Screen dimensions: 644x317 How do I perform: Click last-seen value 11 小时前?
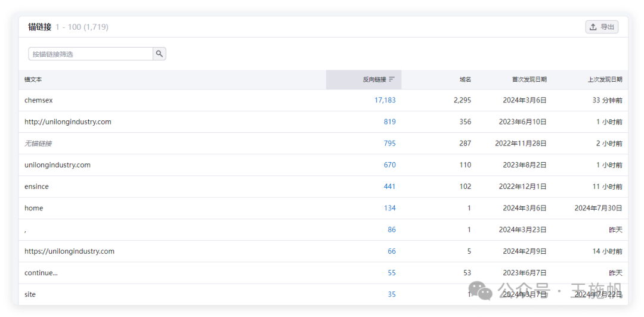point(608,187)
